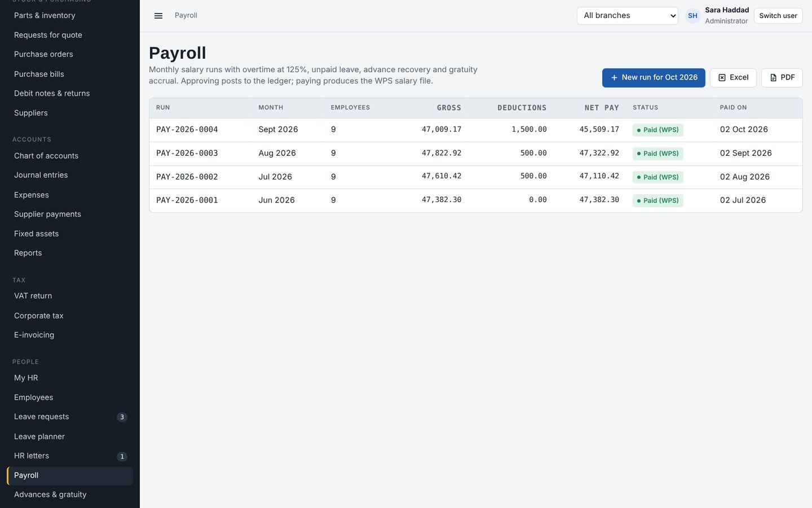The width and height of the screenshot is (812, 508).
Task: Click the Paid (WPS) status for Sept 2026
Action: [x=658, y=130]
